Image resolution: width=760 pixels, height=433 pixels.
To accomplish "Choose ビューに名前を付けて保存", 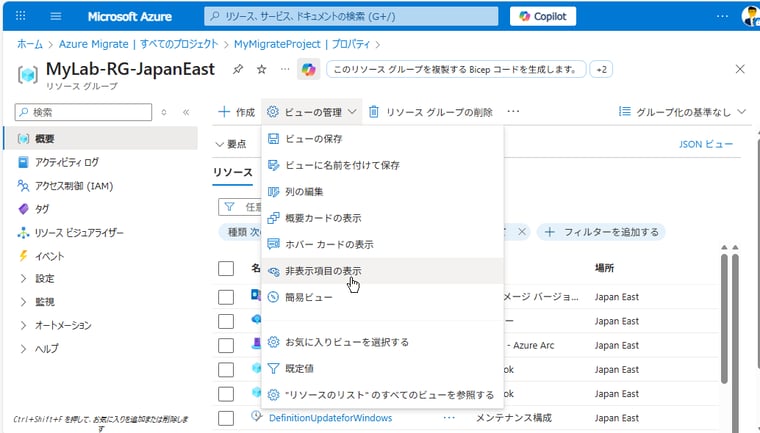I will tap(382, 165).
